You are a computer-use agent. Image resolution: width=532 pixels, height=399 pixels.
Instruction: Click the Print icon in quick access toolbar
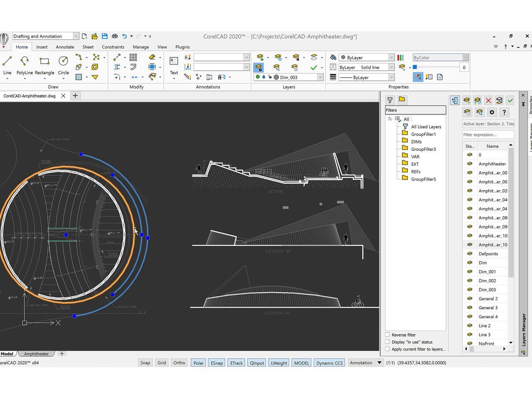pos(115,36)
